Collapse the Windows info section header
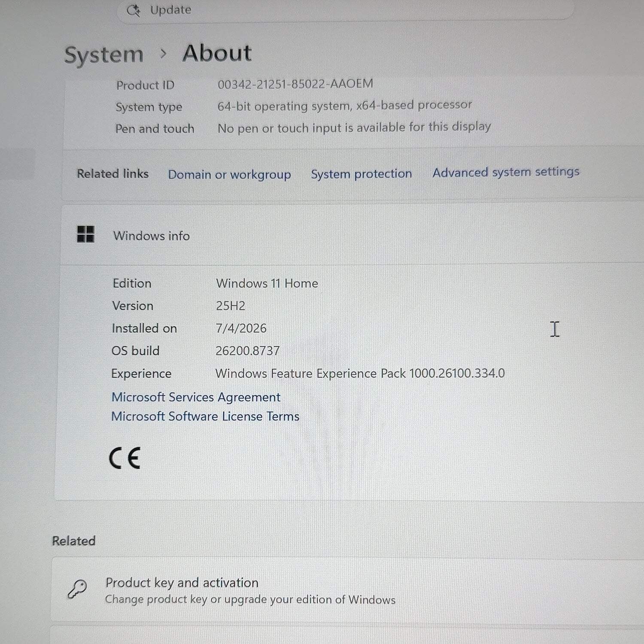Image resolution: width=644 pixels, height=644 pixels. point(352,235)
